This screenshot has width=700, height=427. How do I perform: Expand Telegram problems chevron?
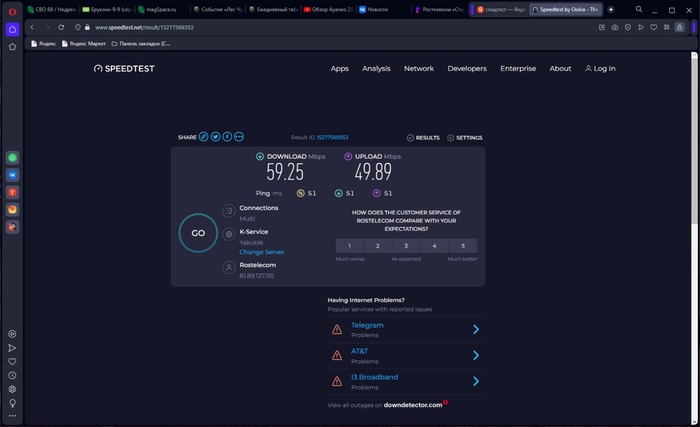(x=476, y=329)
